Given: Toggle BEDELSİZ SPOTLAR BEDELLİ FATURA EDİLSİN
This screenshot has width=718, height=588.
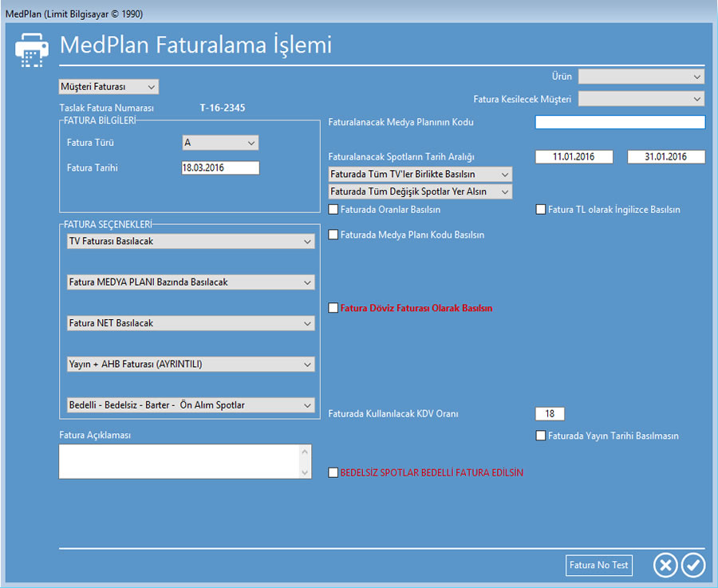Looking at the screenshot, I should point(333,472).
